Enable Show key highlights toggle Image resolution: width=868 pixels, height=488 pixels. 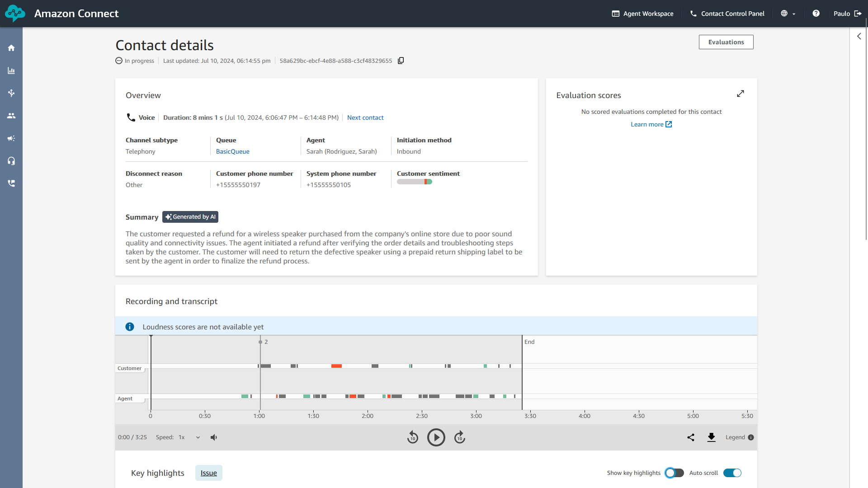coord(674,473)
